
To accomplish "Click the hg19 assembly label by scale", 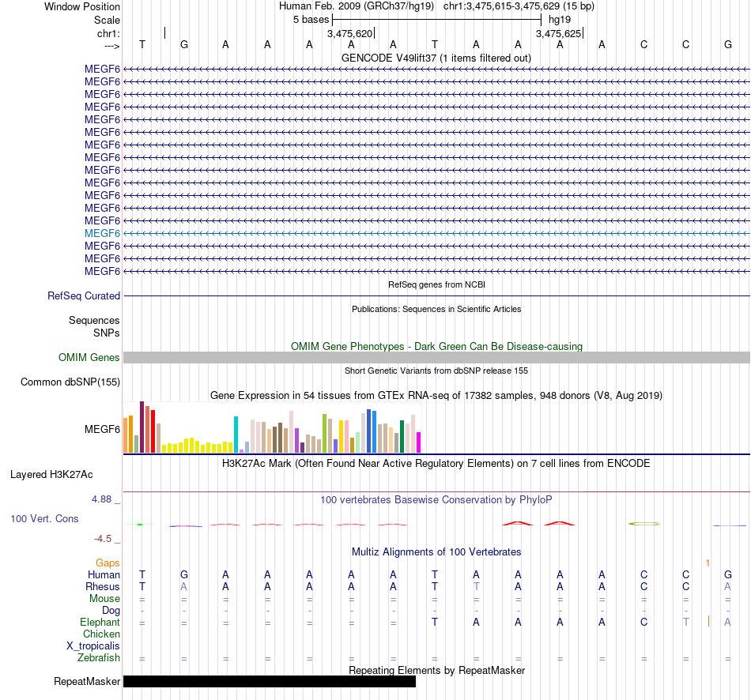I will [x=560, y=20].
